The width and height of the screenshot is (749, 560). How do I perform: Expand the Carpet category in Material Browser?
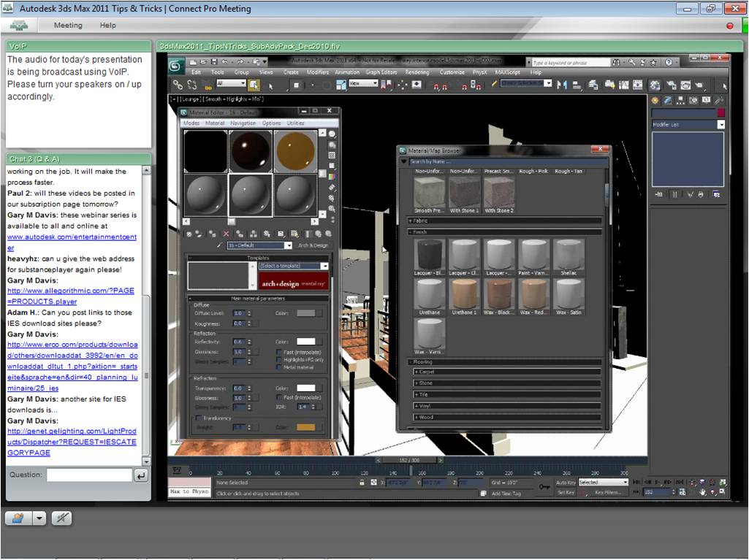(507, 372)
